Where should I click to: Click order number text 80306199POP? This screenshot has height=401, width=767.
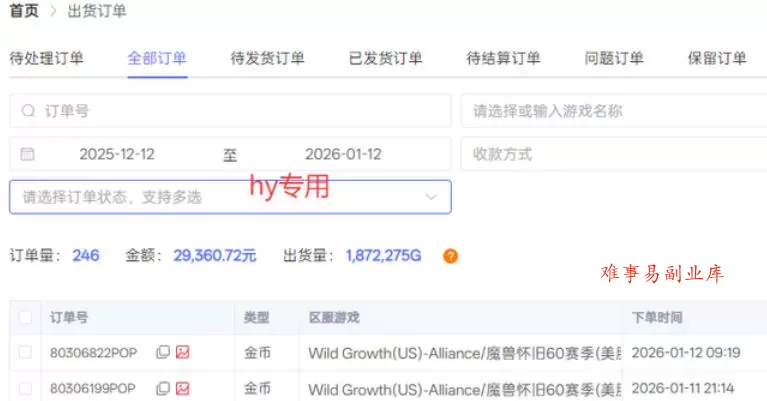click(92, 389)
